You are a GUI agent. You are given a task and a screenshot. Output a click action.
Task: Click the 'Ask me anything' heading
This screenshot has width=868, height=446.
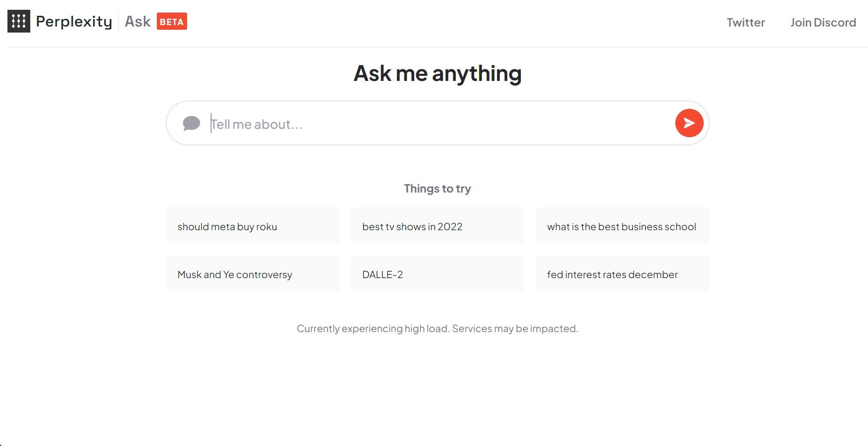tap(437, 73)
